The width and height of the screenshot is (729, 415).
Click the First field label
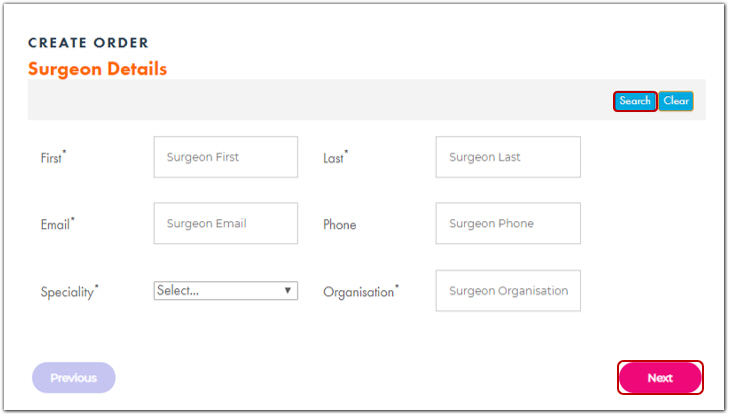52,158
